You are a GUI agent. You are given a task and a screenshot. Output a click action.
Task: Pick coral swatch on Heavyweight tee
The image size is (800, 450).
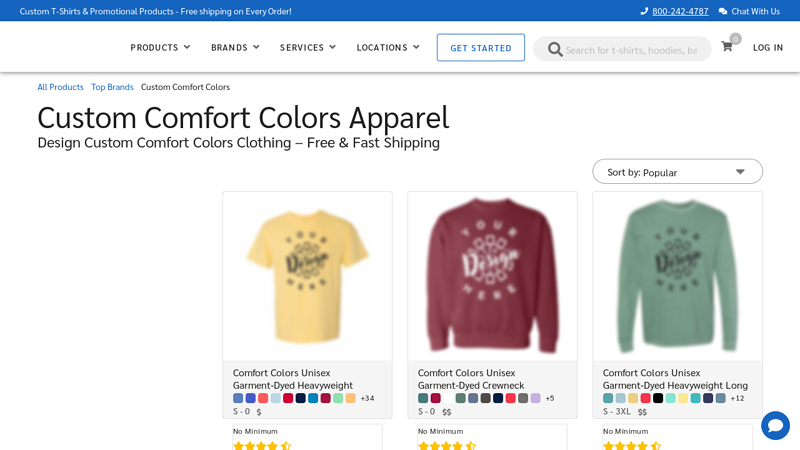coord(263,398)
